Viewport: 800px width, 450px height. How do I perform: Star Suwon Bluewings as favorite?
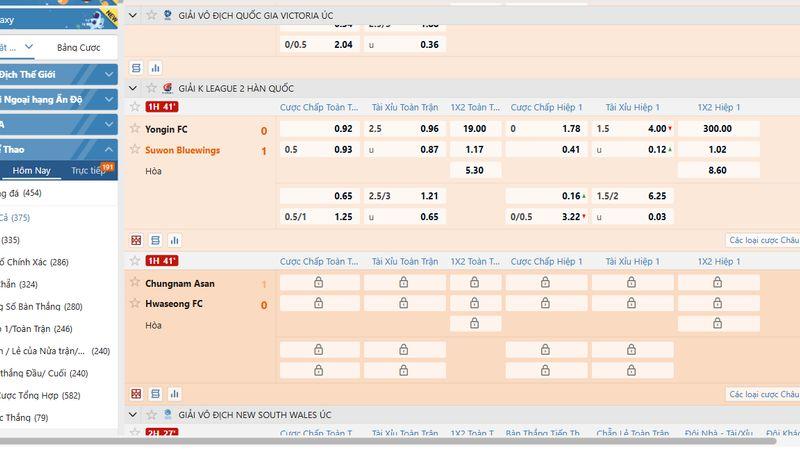tap(135, 150)
